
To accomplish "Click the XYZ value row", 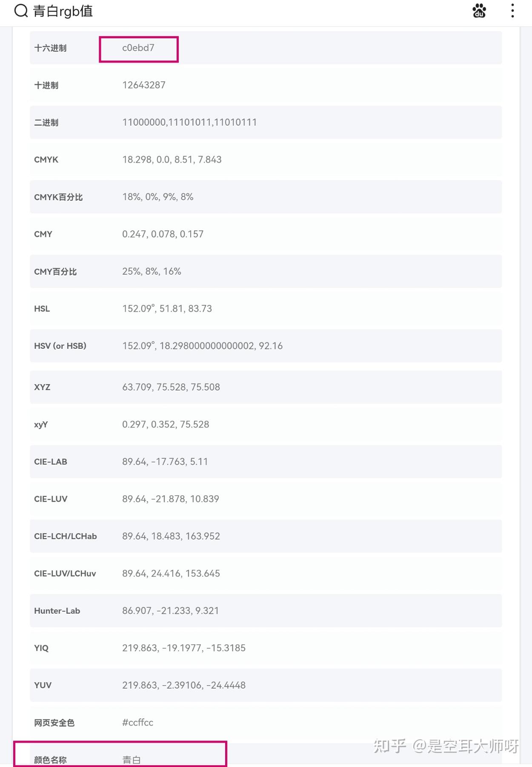I will pos(171,387).
